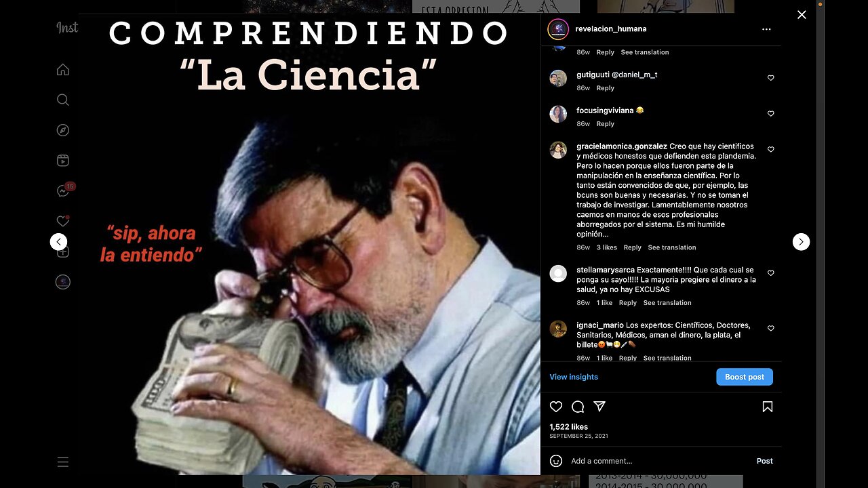Screen dimensions: 868x488
Task: Go to next post with right arrow
Action: point(801,241)
